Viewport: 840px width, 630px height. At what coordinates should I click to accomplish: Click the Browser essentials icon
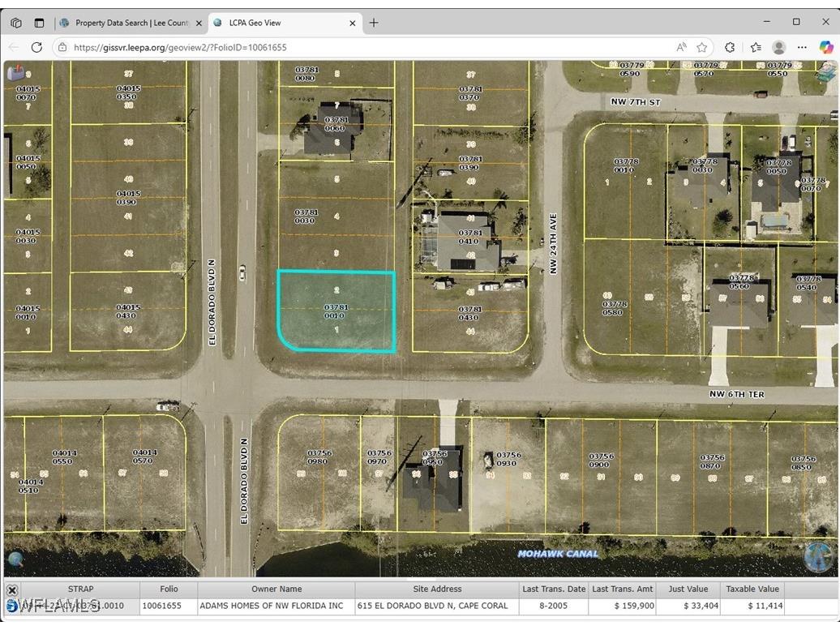(x=756, y=47)
